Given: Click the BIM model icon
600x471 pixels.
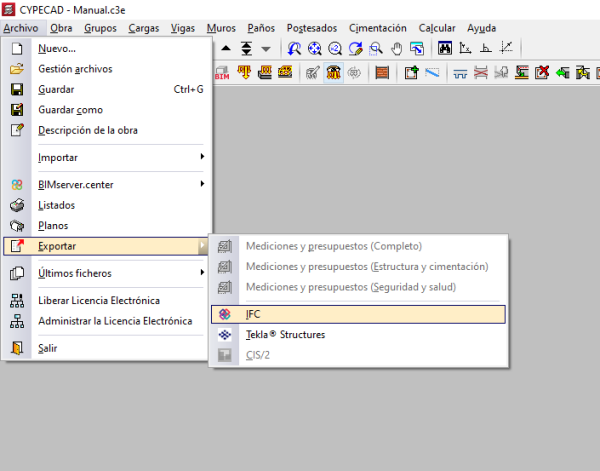Looking at the screenshot, I should 222,72.
